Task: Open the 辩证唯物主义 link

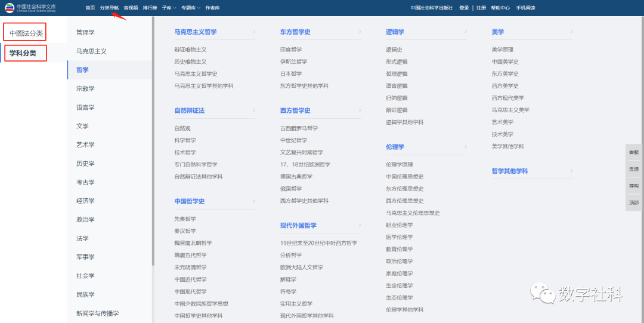Action: [190, 50]
